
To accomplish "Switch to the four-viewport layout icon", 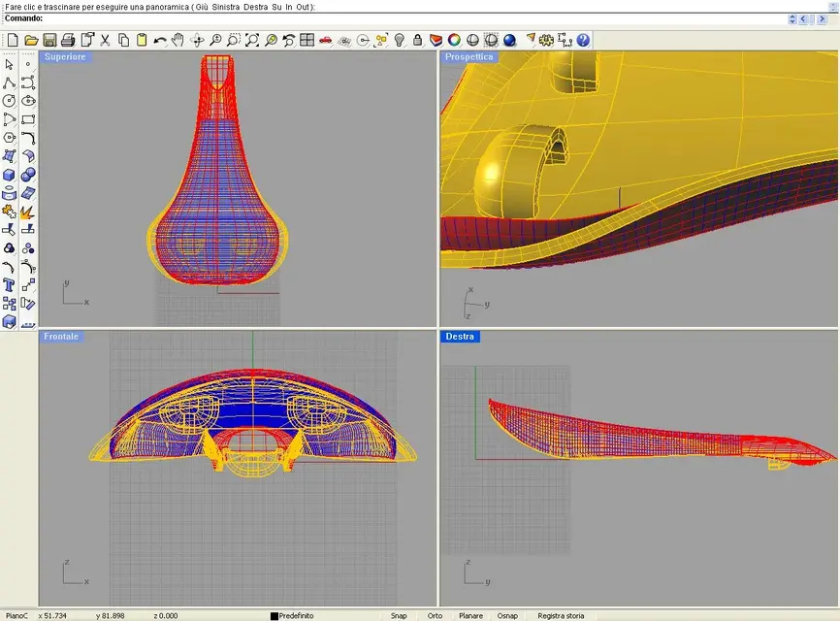I will [x=307, y=40].
